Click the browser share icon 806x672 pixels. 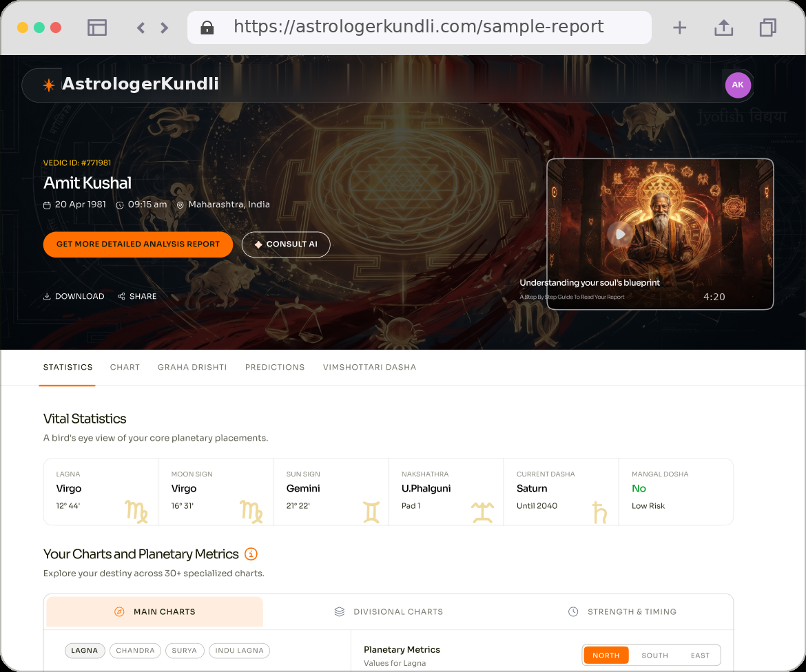724,28
